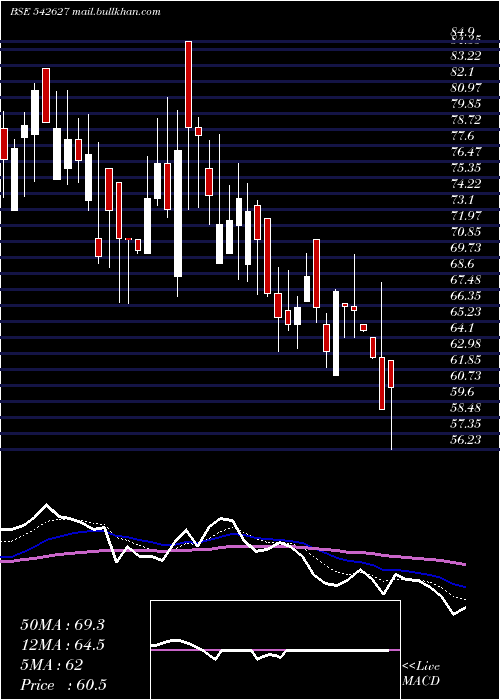Click the 79.85 price level label
The width and height of the screenshot is (500, 700).
pyautogui.click(x=466, y=104)
